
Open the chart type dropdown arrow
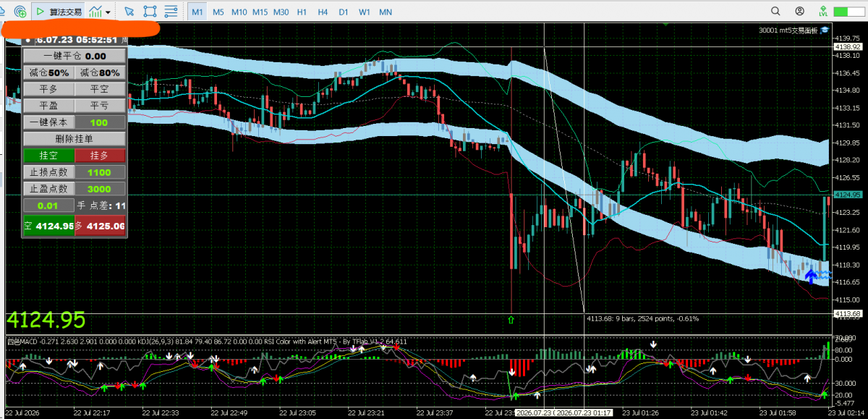tap(109, 12)
